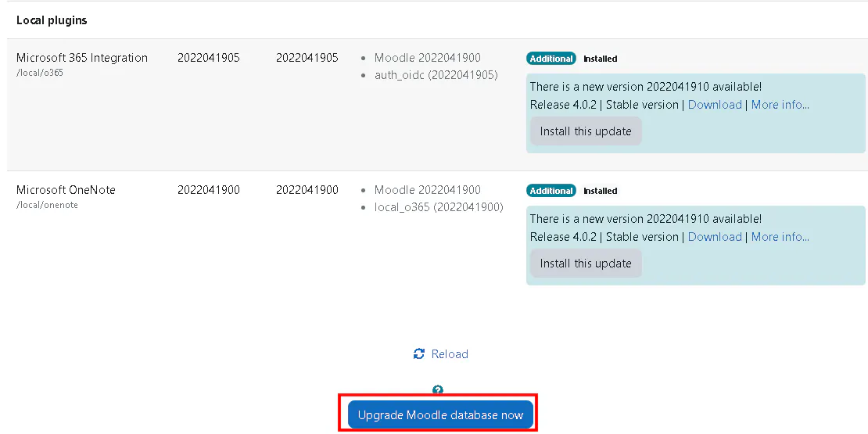This screenshot has width=868, height=434.
Task: Select auth_oidc (2022041905) dependency text
Action: (x=436, y=75)
